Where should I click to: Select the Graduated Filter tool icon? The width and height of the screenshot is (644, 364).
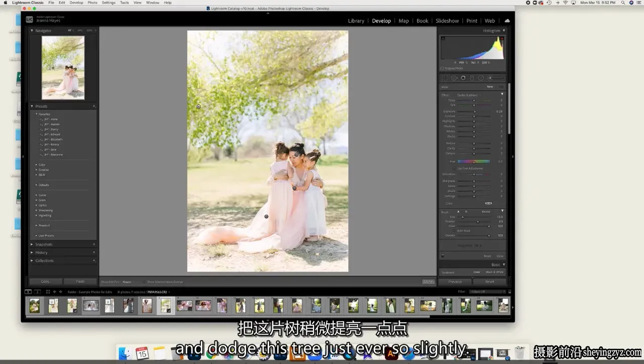pos(472,78)
